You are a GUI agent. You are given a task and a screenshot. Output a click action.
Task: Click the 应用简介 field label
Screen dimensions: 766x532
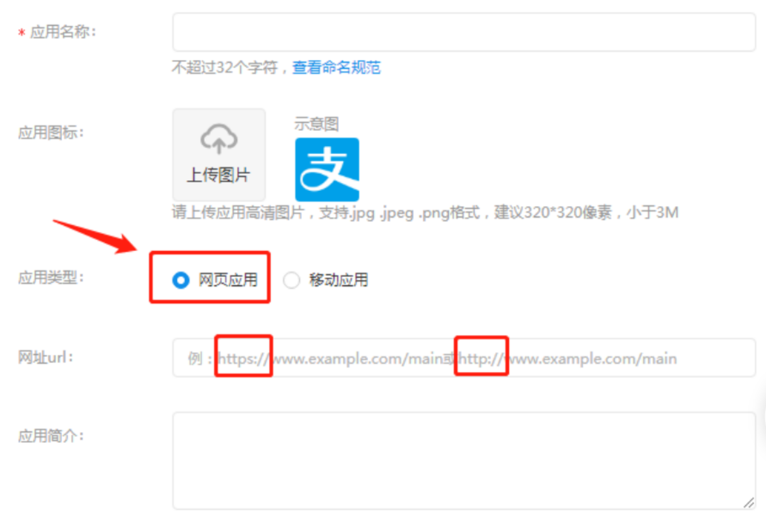(x=51, y=436)
